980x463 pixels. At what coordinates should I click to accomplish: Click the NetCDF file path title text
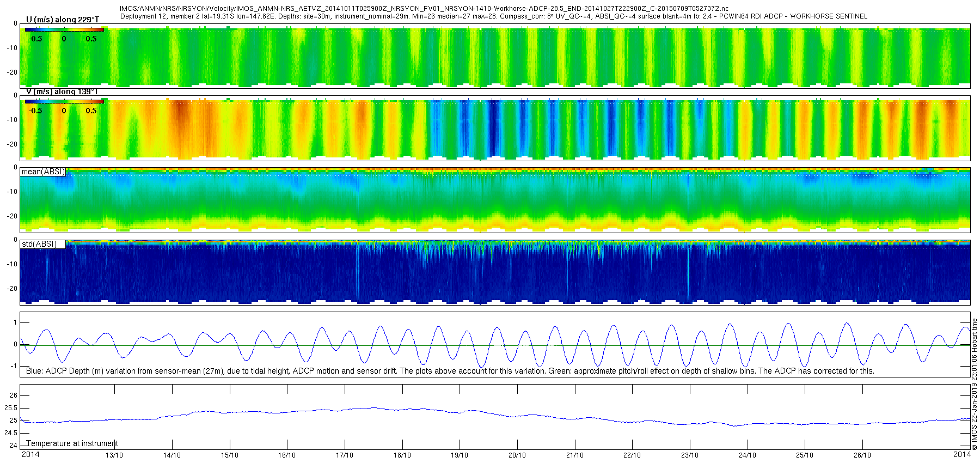coord(424,9)
